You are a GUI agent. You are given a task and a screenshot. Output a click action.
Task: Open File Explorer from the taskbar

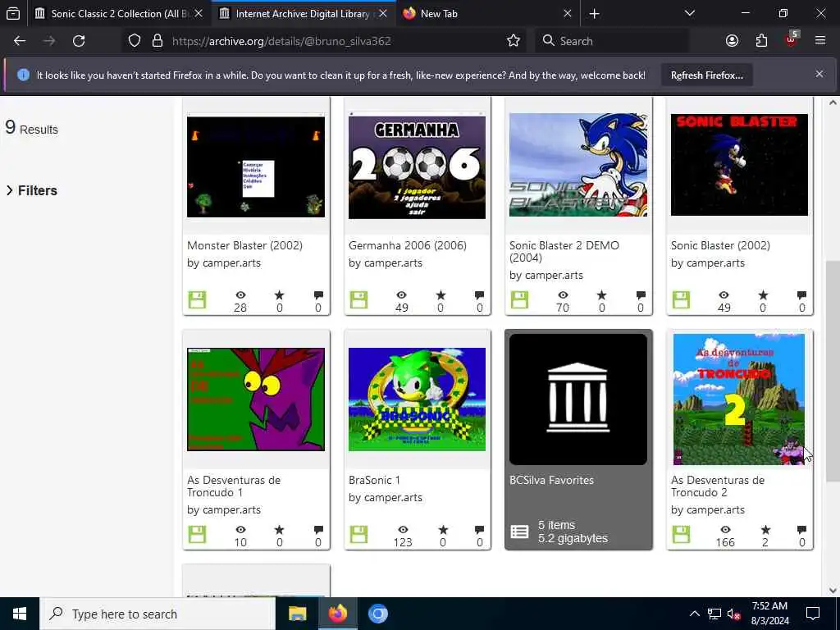(297, 614)
